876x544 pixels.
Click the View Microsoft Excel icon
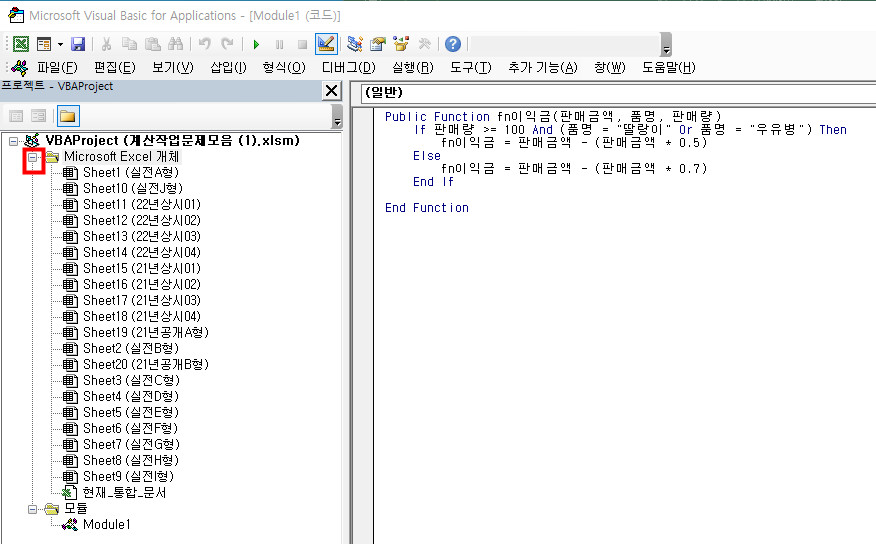point(20,44)
